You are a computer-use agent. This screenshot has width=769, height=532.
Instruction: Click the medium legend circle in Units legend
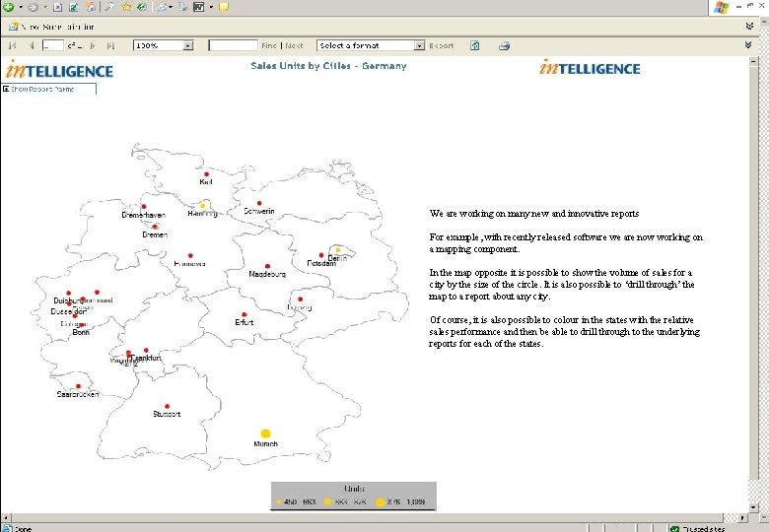pos(327,501)
